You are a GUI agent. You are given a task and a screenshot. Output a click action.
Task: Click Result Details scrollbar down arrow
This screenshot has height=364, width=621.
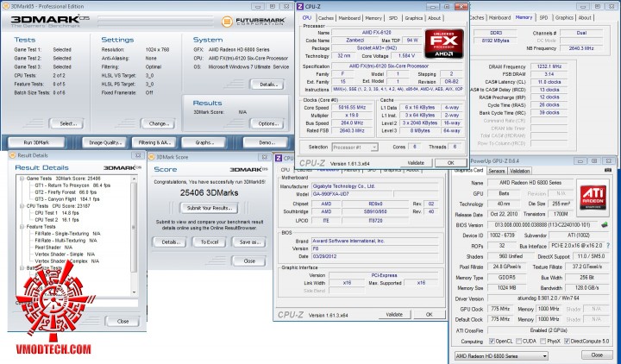coord(134,292)
